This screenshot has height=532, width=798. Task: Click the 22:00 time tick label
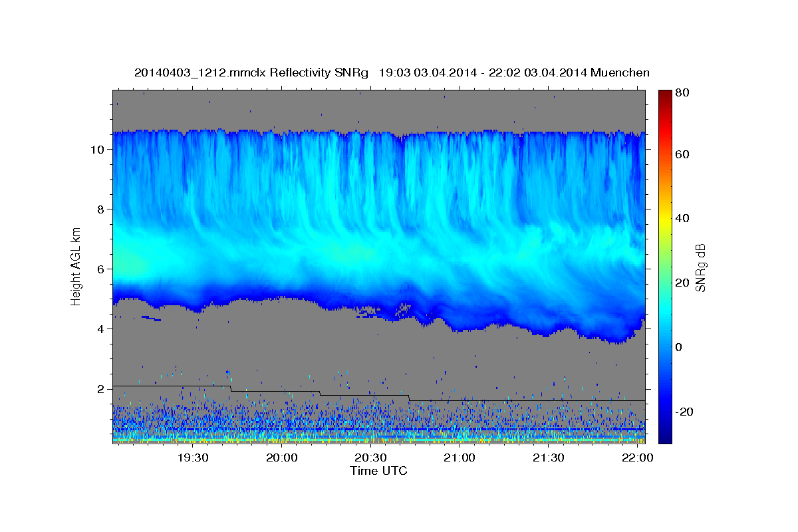pyautogui.click(x=638, y=458)
